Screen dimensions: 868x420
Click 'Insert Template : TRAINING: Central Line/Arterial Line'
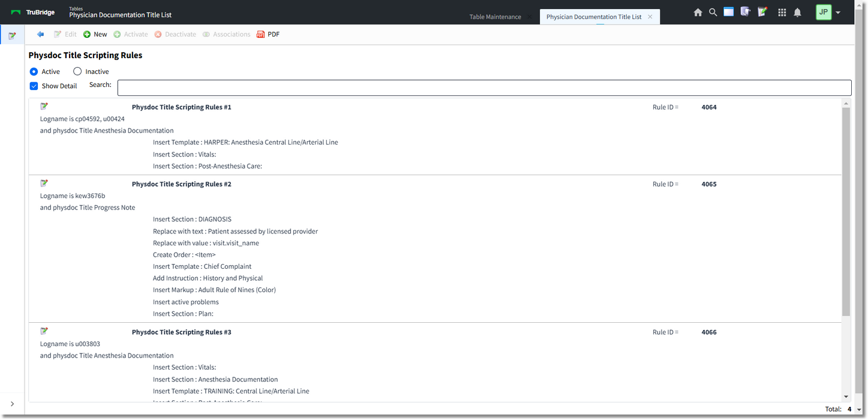tap(231, 391)
